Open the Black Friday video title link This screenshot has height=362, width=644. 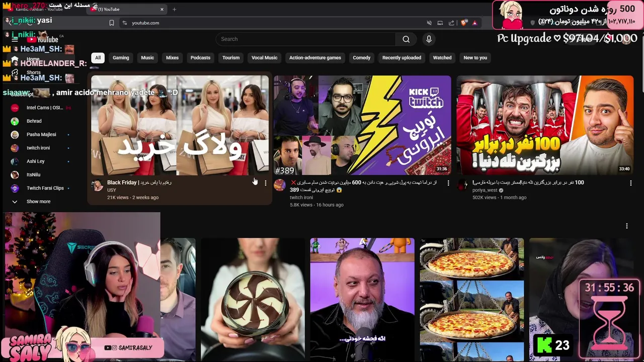[x=139, y=183]
